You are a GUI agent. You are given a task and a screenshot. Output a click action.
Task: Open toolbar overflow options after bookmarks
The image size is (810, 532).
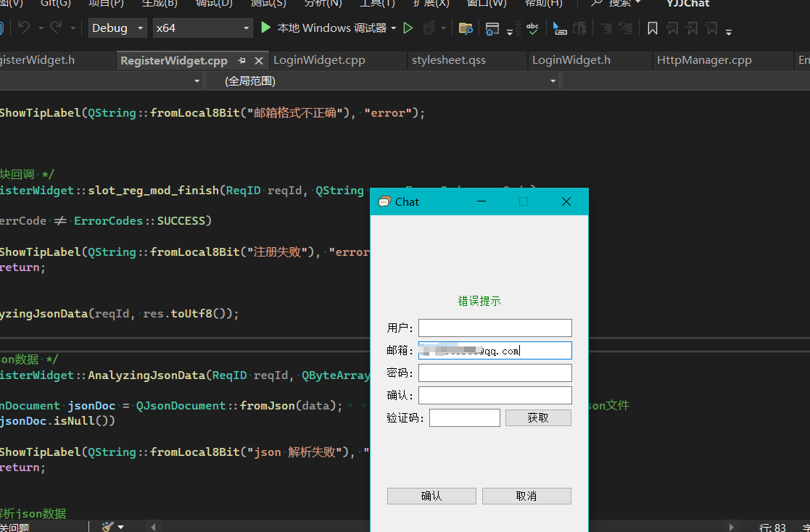[x=728, y=32]
